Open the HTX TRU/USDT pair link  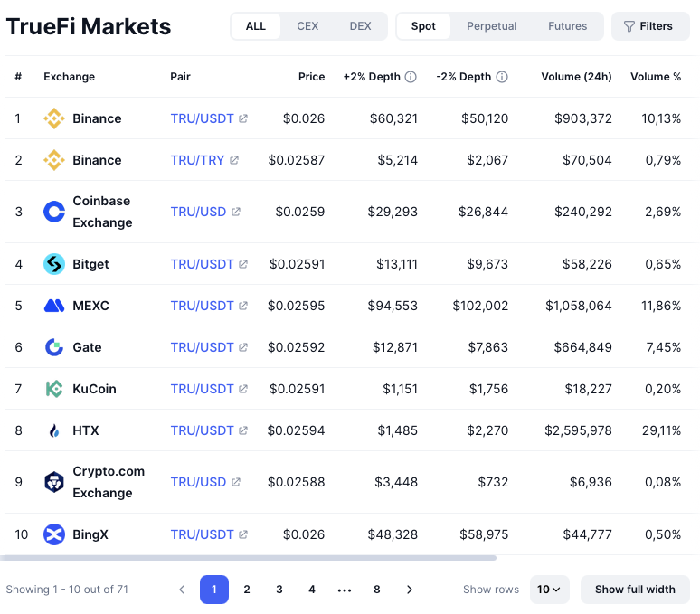pyautogui.click(x=202, y=430)
